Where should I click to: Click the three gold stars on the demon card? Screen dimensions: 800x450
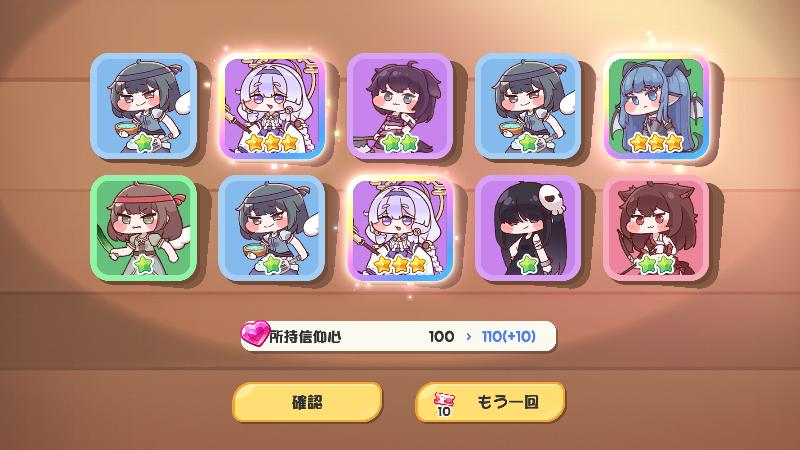pyautogui.click(x=656, y=142)
